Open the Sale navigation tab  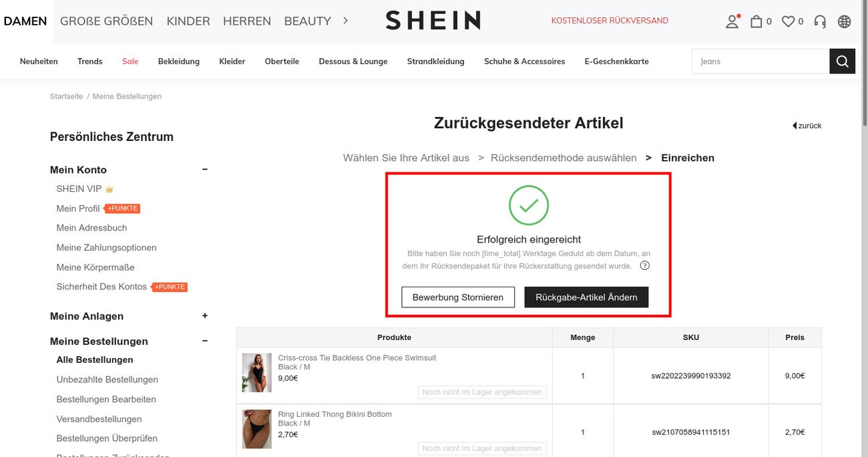pyautogui.click(x=130, y=61)
